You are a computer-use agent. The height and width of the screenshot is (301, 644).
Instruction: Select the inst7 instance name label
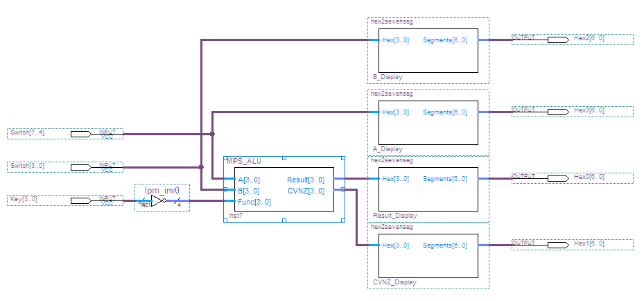(234, 216)
